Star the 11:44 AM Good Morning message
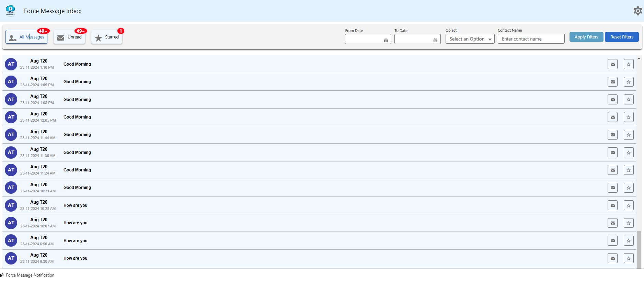 coord(629,135)
